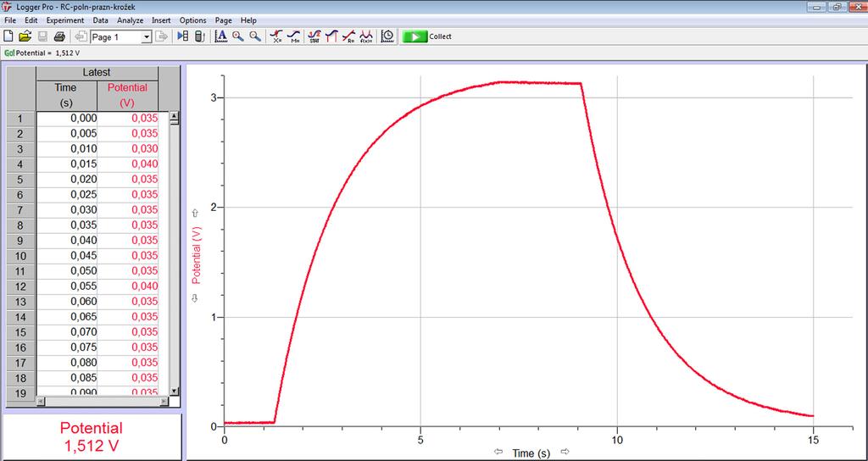Open the Analyze menu
This screenshot has height=461, width=868.
click(x=130, y=20)
